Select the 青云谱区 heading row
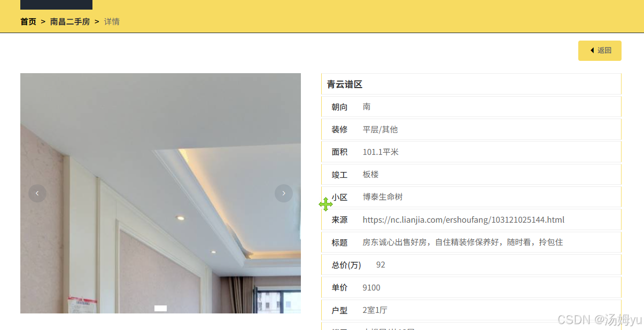Image resolution: width=644 pixels, height=330 pixels. [471, 84]
